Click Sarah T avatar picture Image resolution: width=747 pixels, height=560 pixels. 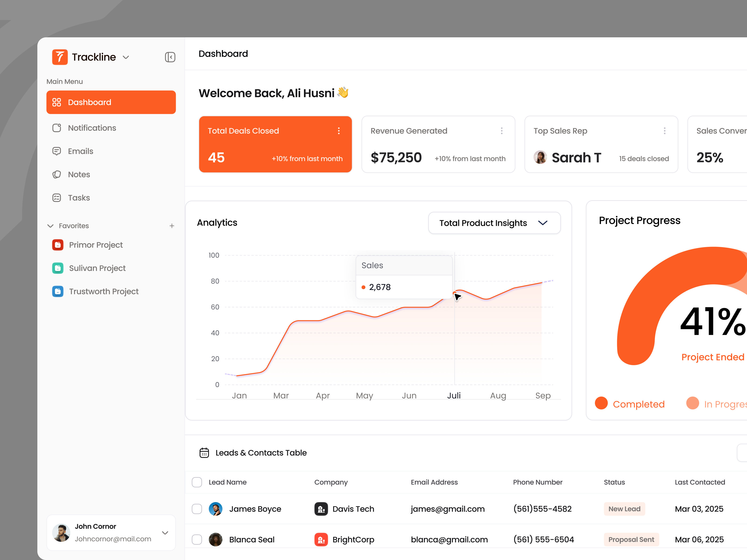[540, 157]
